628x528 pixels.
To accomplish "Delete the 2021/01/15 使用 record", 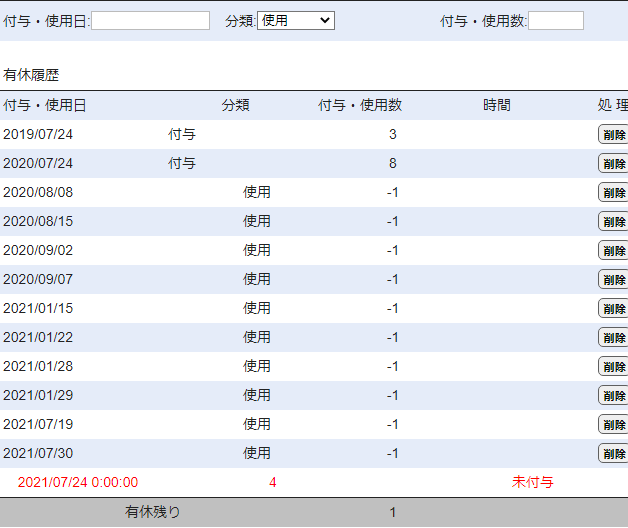I will [x=613, y=309].
